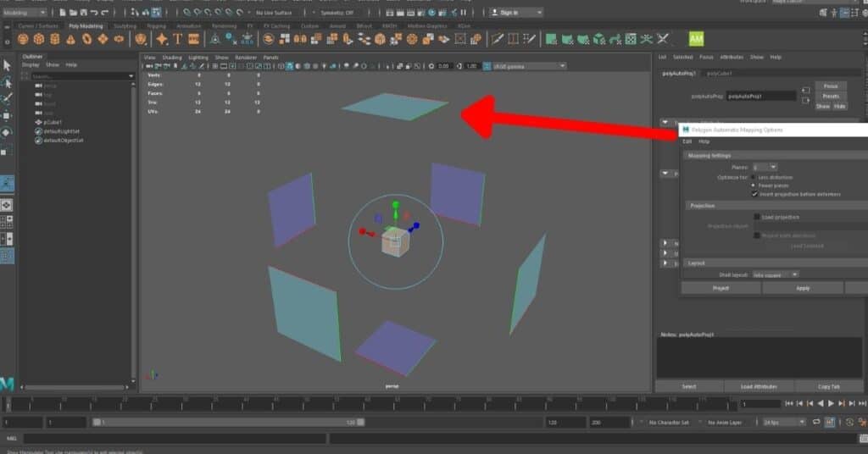
Task: Click the Copy Tab button
Action: (829, 386)
